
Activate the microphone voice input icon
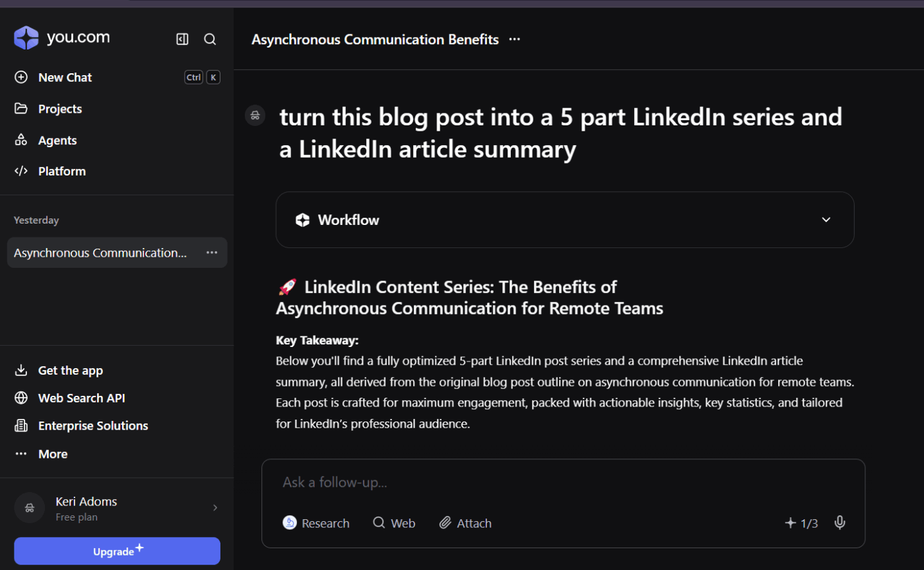click(840, 522)
